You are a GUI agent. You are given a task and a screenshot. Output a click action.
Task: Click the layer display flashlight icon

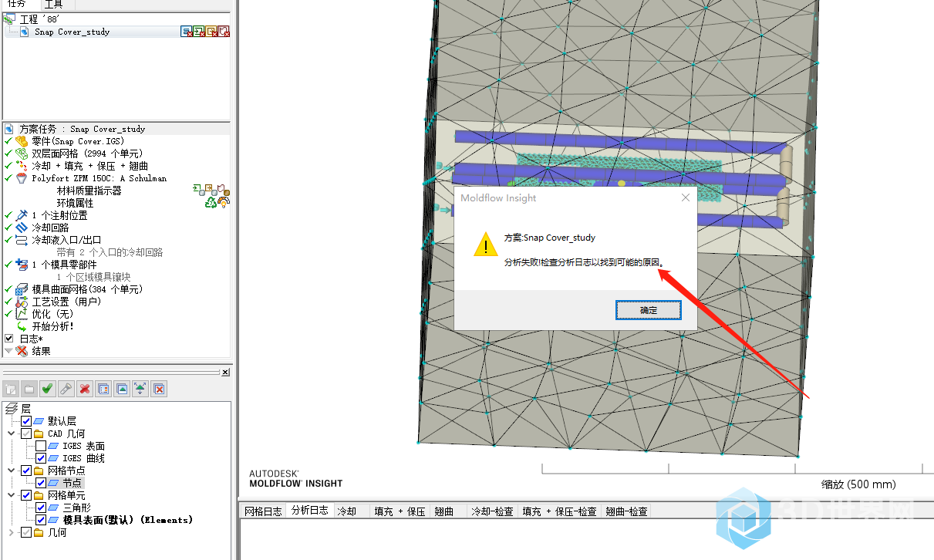click(66, 389)
